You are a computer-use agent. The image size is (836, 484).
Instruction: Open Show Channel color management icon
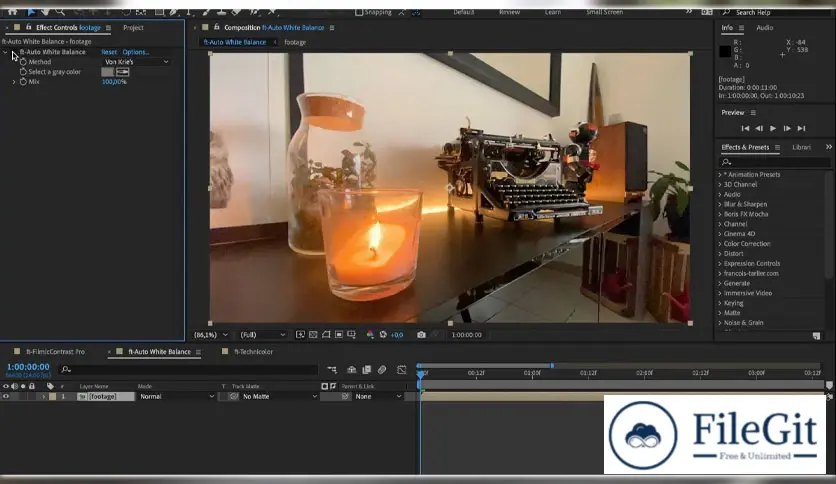(x=370, y=335)
